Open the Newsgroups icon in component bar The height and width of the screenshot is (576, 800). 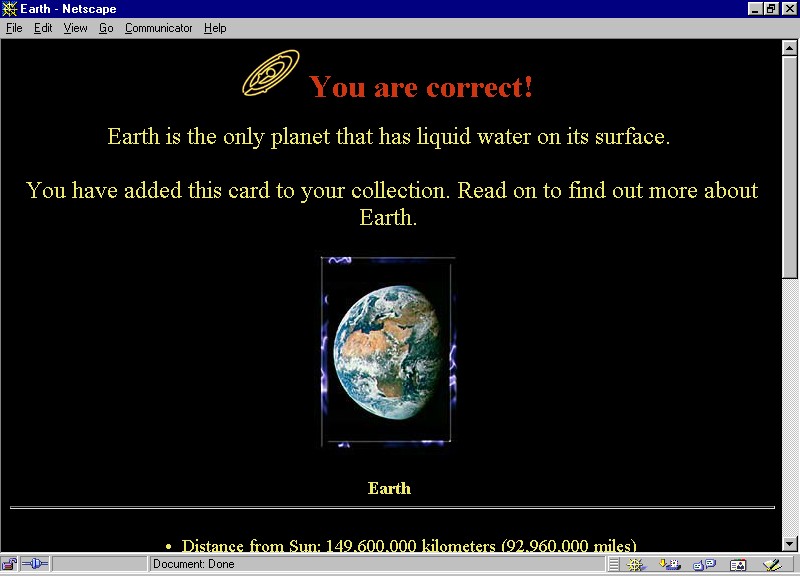(x=703, y=564)
